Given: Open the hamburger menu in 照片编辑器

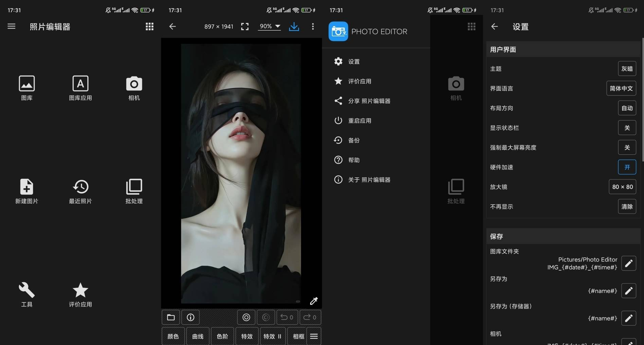Looking at the screenshot, I should coord(12,27).
